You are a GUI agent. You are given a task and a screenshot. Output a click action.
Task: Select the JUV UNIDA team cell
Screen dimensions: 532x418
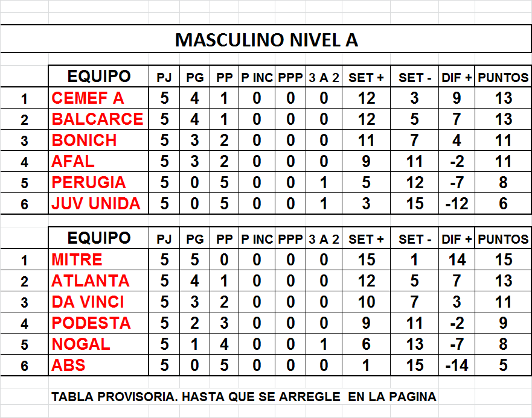pos(98,203)
